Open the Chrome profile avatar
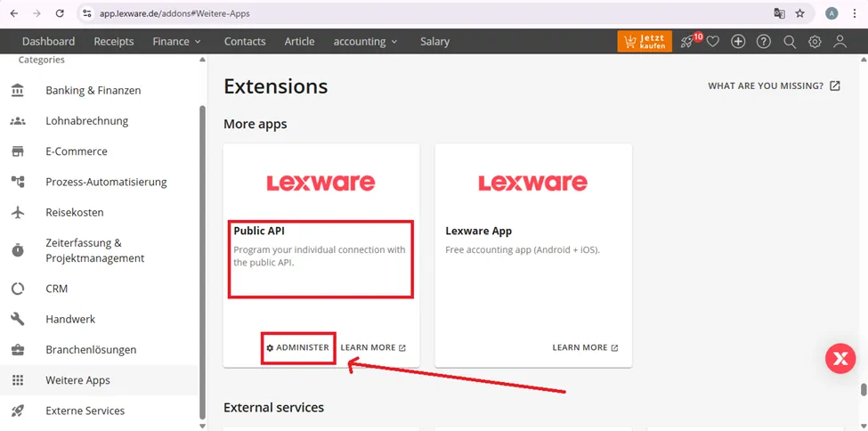This screenshot has width=868, height=431. (831, 14)
